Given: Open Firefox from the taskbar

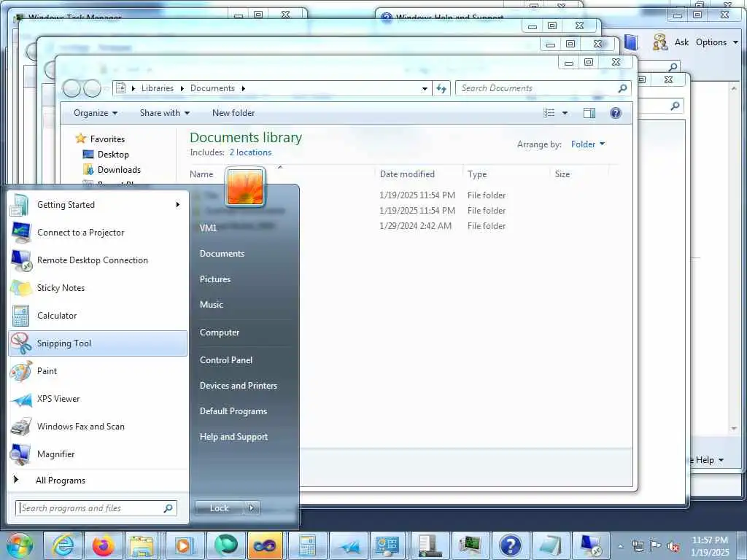Looking at the screenshot, I should (x=104, y=545).
